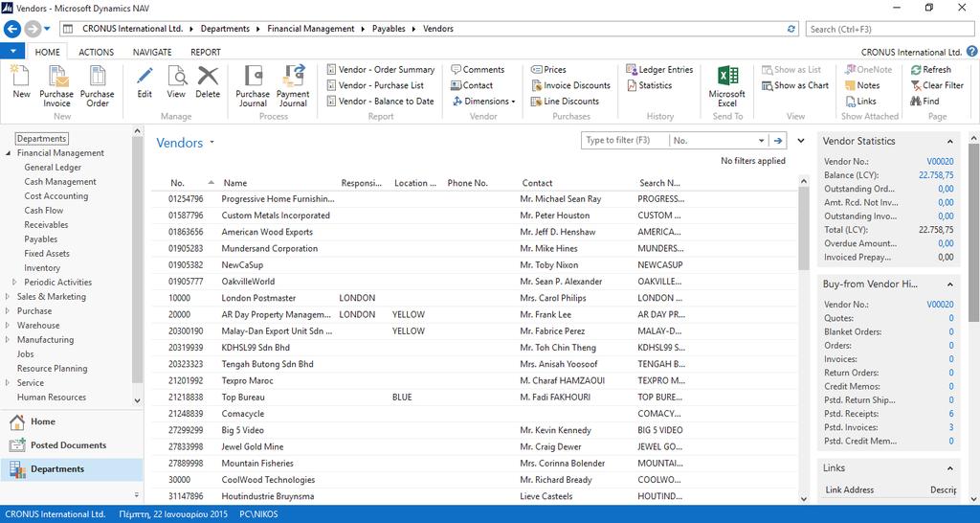Expand Sales & Marketing tree node
Image resolution: width=980 pixels, height=523 pixels.
pos(8,297)
